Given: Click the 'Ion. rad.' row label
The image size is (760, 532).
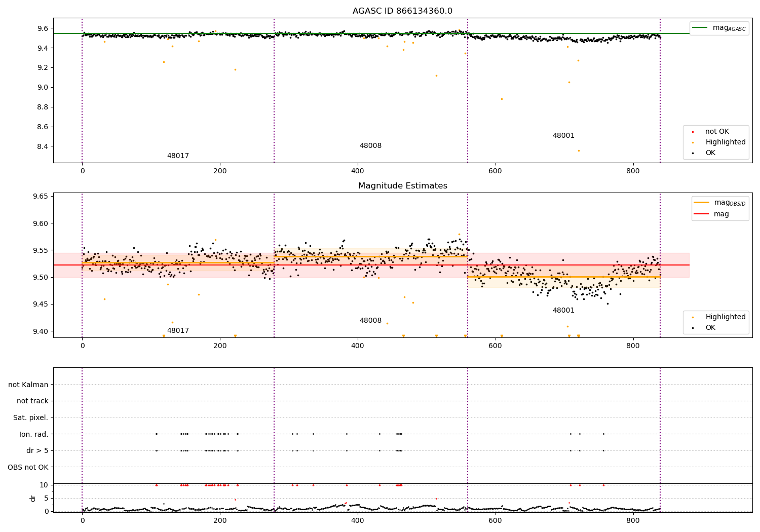Looking at the screenshot, I should 34,434.
